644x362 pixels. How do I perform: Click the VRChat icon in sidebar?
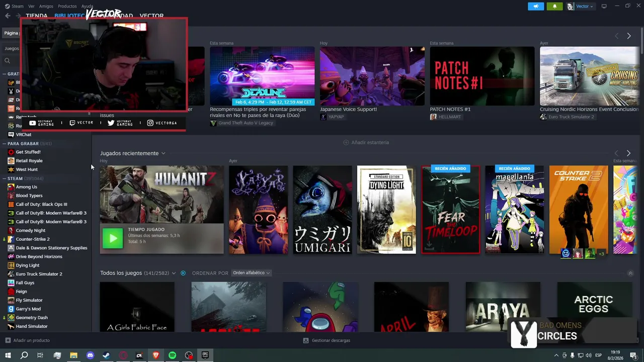coord(11,135)
